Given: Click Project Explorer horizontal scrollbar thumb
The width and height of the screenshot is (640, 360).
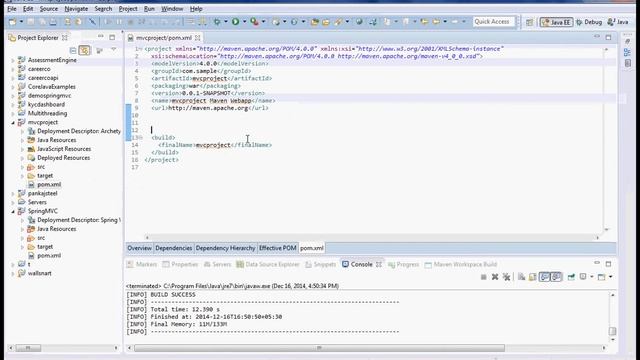Looking at the screenshot, I should pos(28,348).
